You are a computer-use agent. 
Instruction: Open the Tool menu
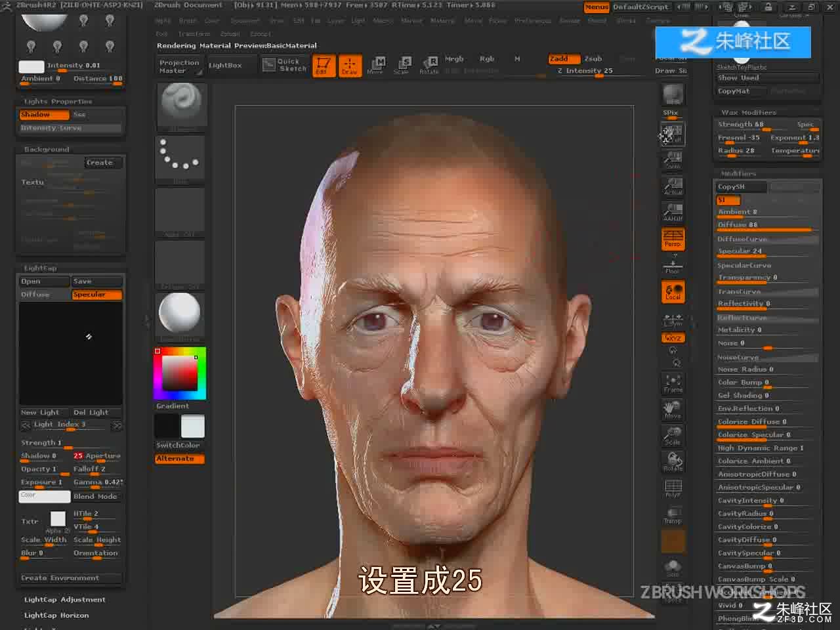(161, 33)
